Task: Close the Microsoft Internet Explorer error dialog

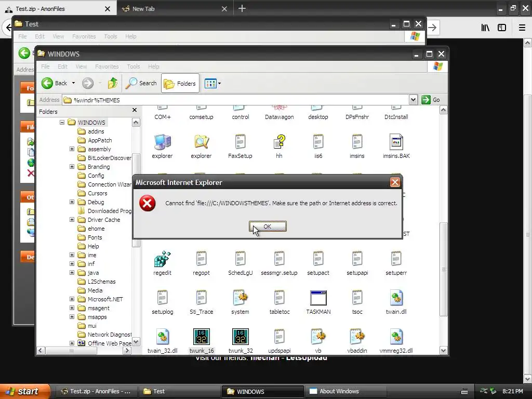Action: (x=395, y=182)
